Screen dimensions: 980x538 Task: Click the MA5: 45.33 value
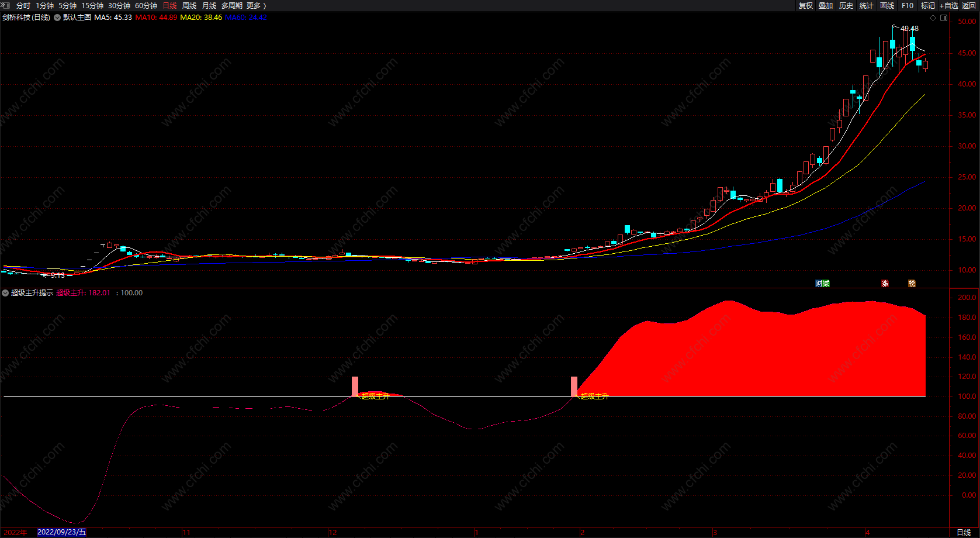113,18
